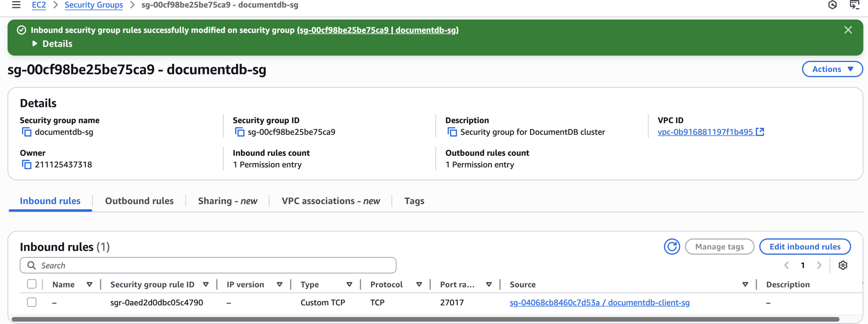Viewport: 868px width, 324px height.
Task: Click the horizontal table scrollbar
Action: tap(425, 319)
